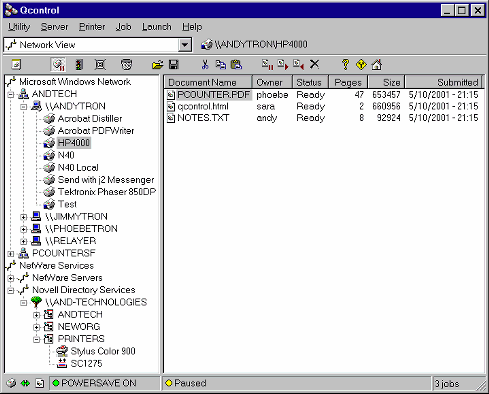Click the purge queue toolbar icon
This screenshot has width=489, height=394.
[x=100, y=65]
